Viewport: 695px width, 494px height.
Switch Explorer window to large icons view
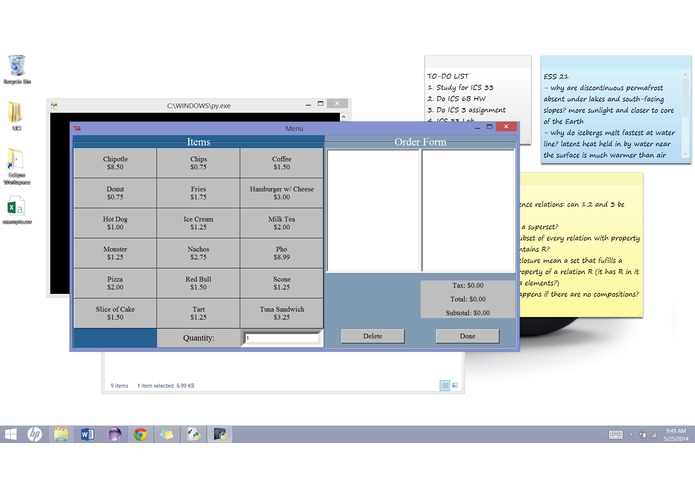pyautogui.click(x=455, y=385)
